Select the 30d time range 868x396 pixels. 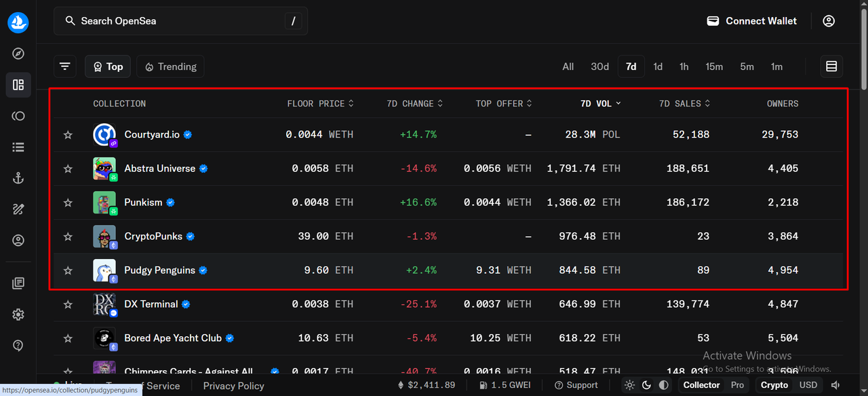tap(600, 66)
